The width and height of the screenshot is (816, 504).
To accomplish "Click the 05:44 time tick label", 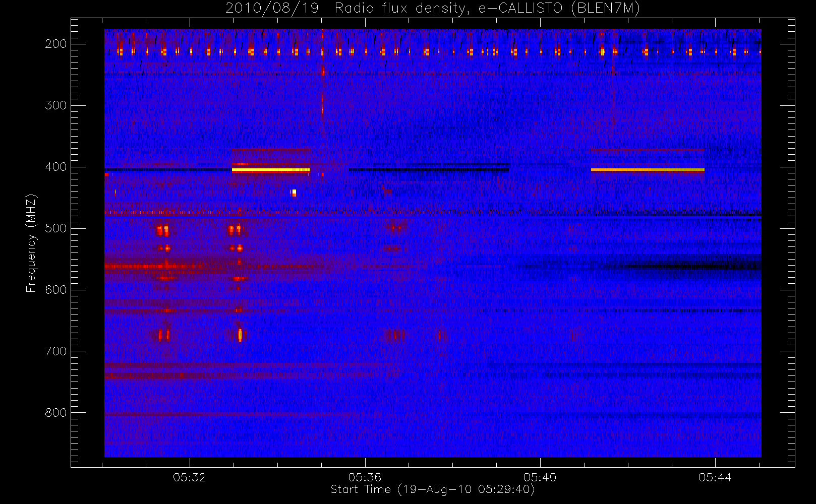I will click(x=715, y=477).
